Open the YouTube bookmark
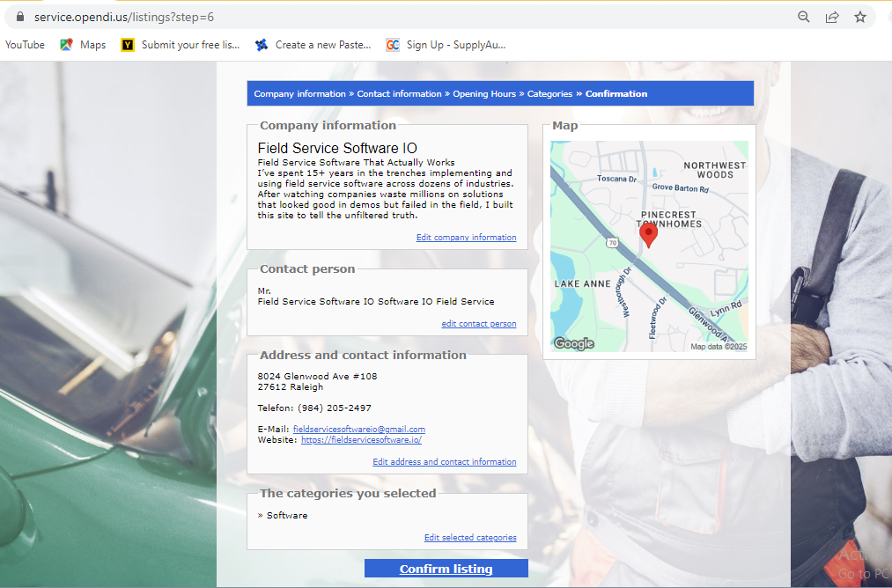892x588 pixels. [25, 44]
